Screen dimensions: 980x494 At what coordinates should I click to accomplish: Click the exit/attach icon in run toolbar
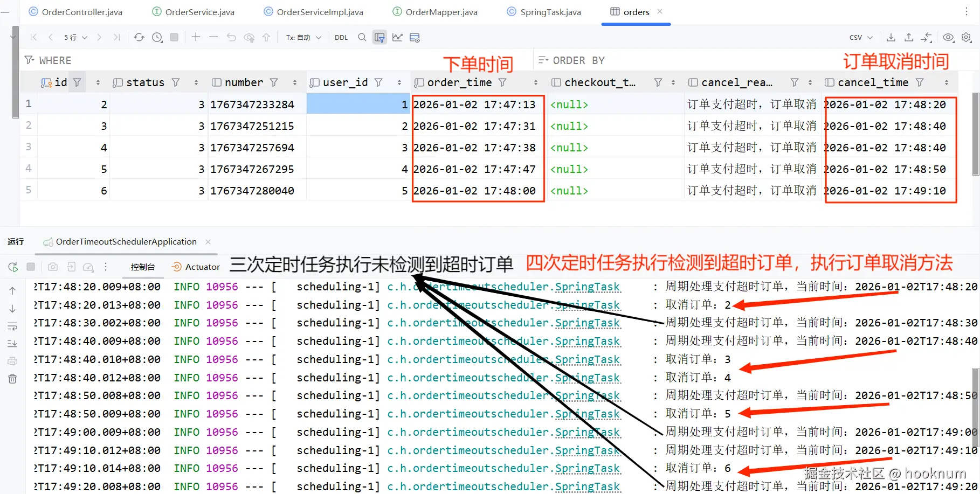(x=71, y=267)
